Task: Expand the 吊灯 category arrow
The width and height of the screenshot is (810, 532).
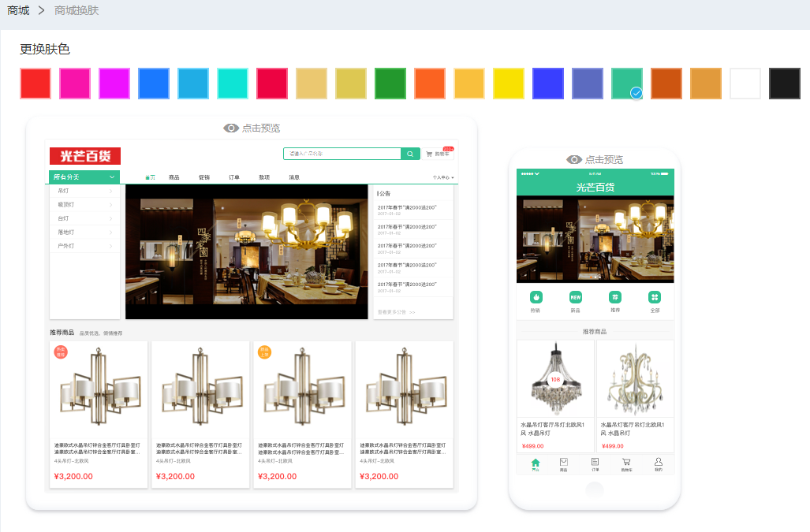Action: (x=110, y=191)
